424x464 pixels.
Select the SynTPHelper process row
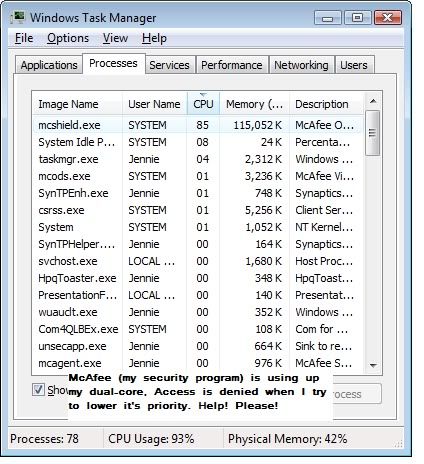tap(198, 244)
